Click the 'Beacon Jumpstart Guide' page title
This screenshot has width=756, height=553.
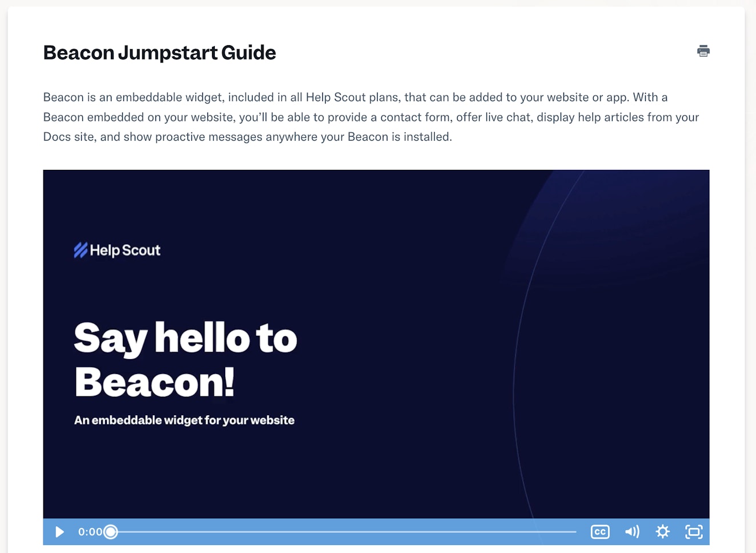coord(159,53)
